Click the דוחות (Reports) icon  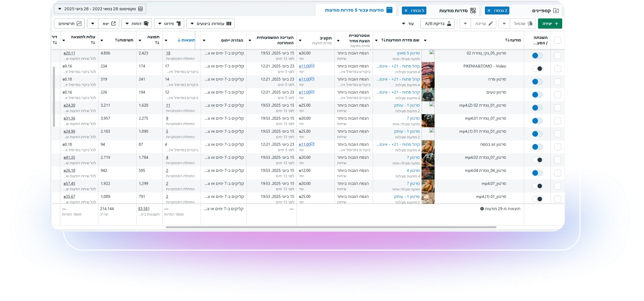pos(146,23)
